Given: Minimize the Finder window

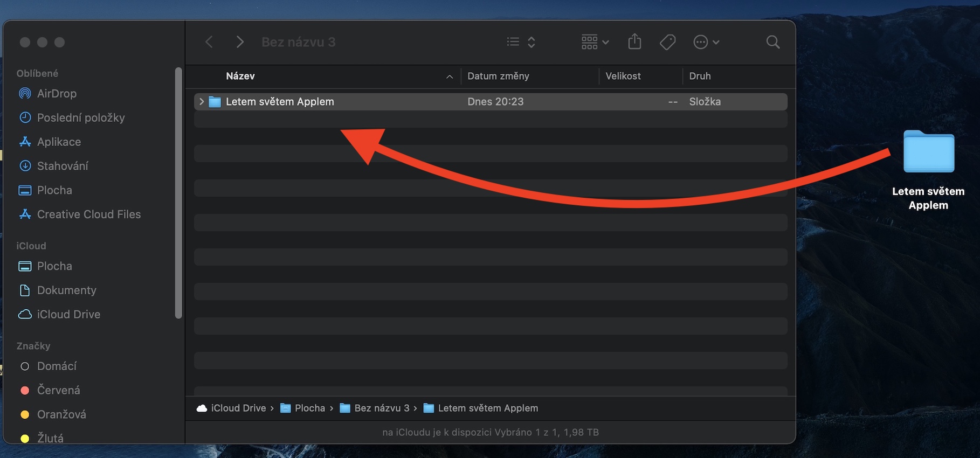Looking at the screenshot, I should coord(42,42).
